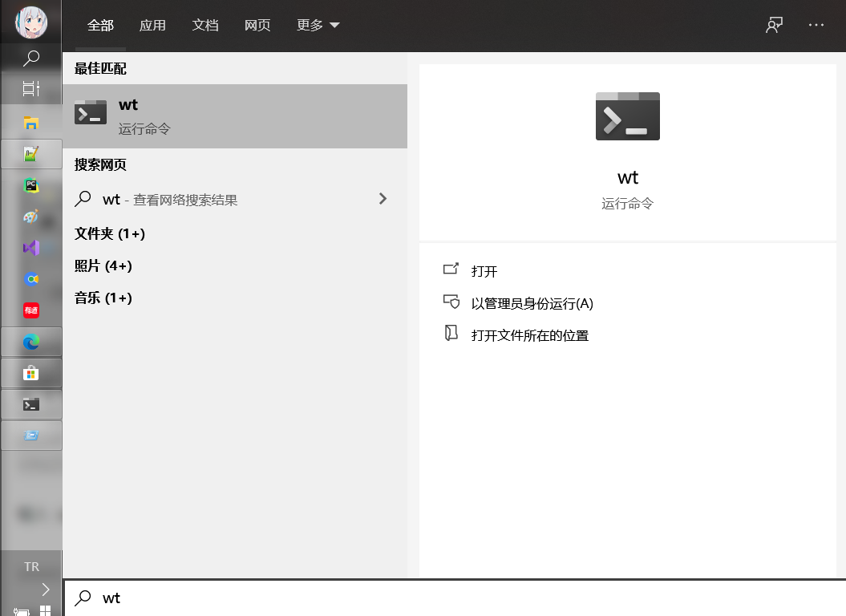
Task: Open PowerShell from the taskbar
Action: pos(31,404)
